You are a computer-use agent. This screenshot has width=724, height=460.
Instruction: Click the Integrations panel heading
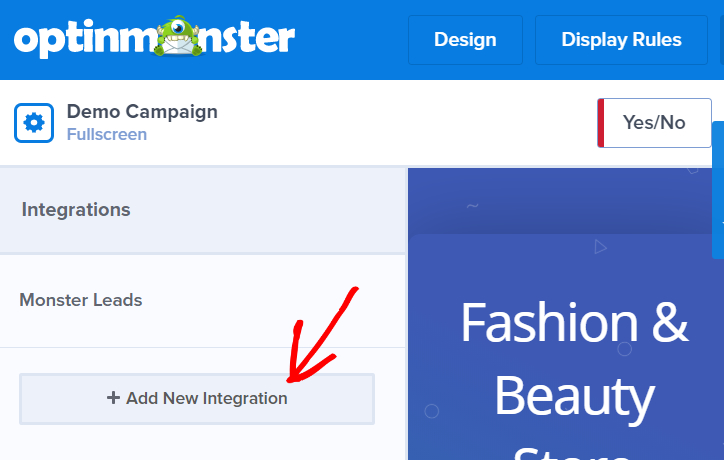[76, 210]
